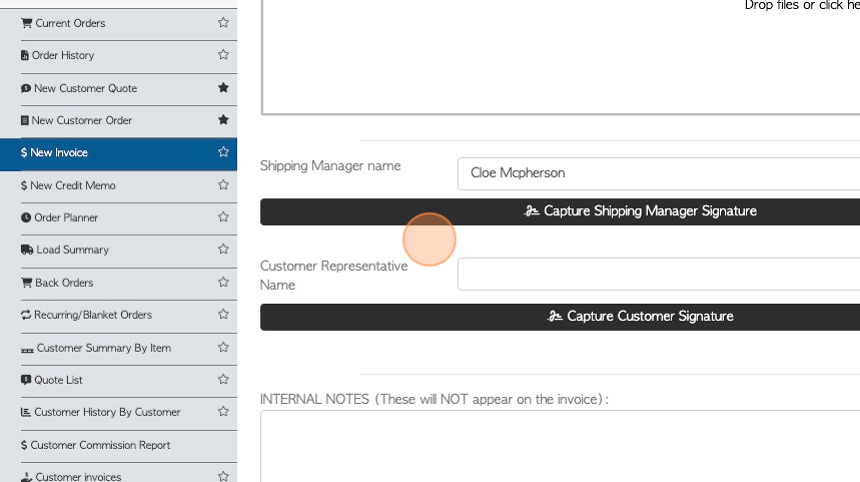Click into the Internal Notes text area
This screenshot has width=860, height=482.
560,446
